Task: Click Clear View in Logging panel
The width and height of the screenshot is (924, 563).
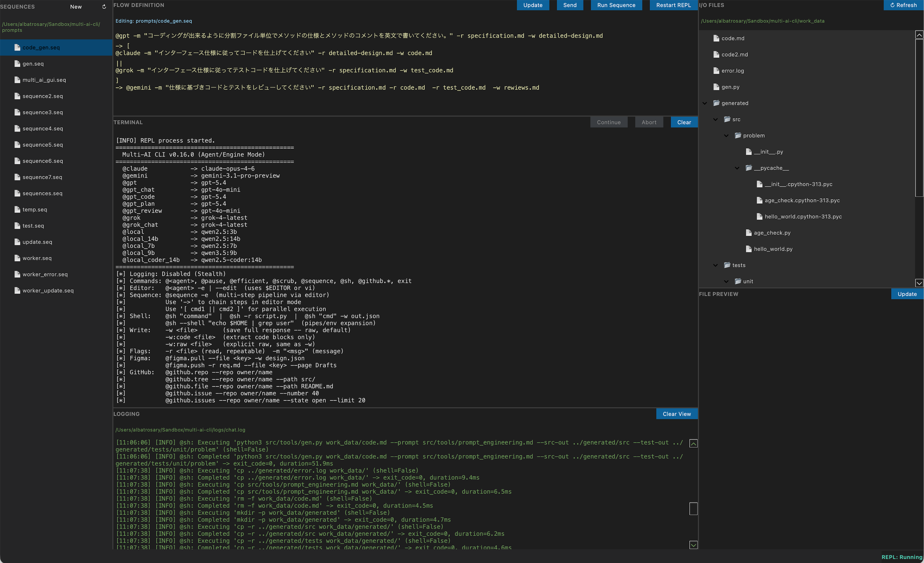Action: coord(676,414)
